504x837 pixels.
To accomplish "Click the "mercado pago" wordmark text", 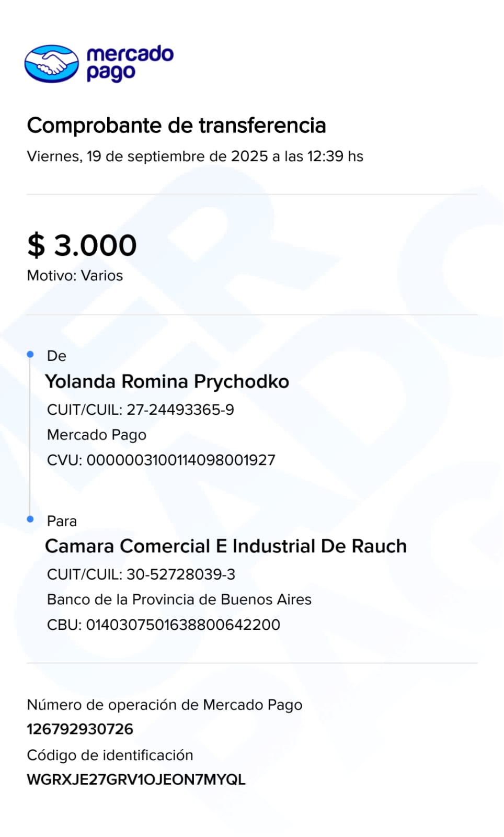I will 130,63.
